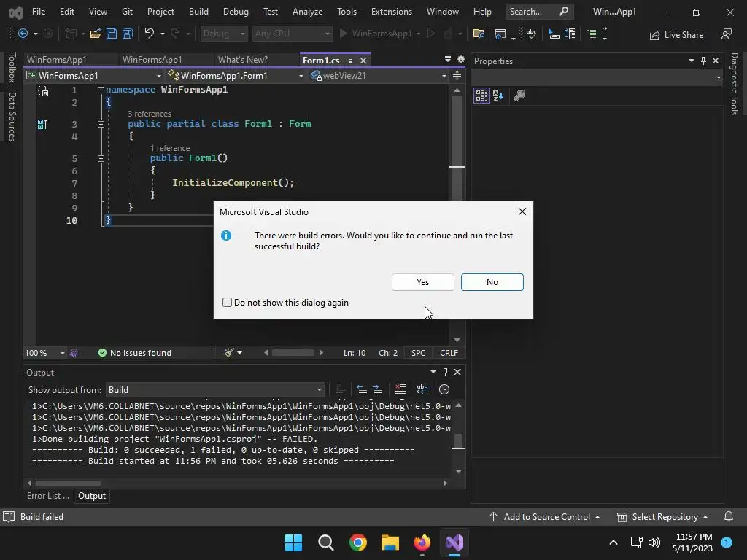The height and width of the screenshot is (560, 747).
Task: Open the Data Sources side tab
Action: (12, 116)
